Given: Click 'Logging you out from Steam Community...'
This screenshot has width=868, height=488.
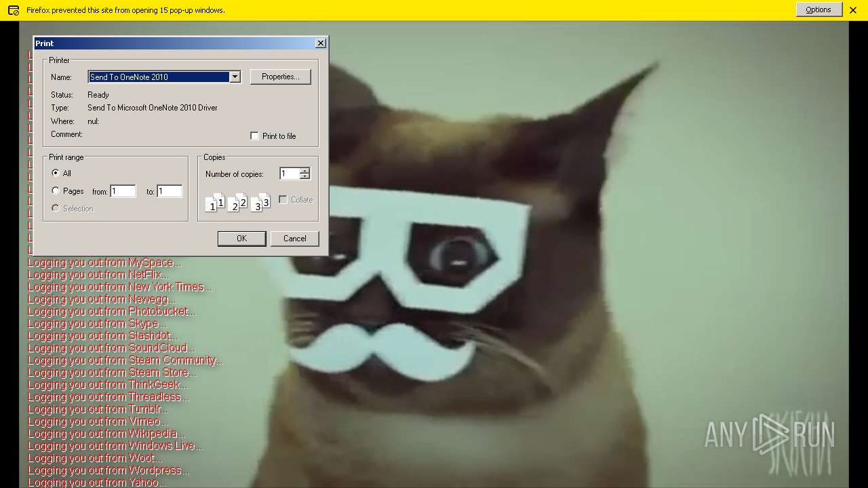Looking at the screenshot, I should point(125,360).
